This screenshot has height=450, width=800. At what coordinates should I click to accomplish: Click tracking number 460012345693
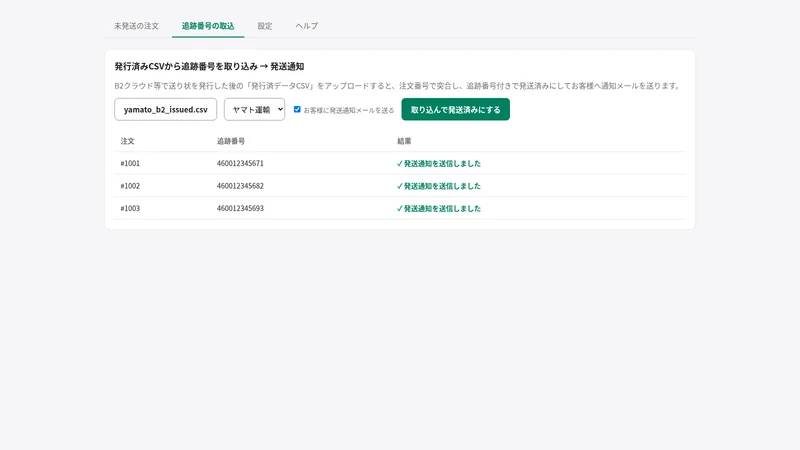(240, 208)
